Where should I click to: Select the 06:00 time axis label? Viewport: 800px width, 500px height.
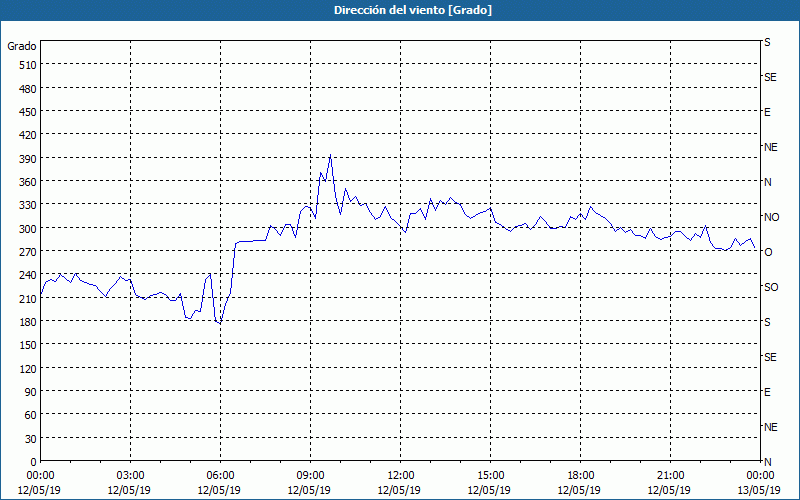(x=220, y=476)
